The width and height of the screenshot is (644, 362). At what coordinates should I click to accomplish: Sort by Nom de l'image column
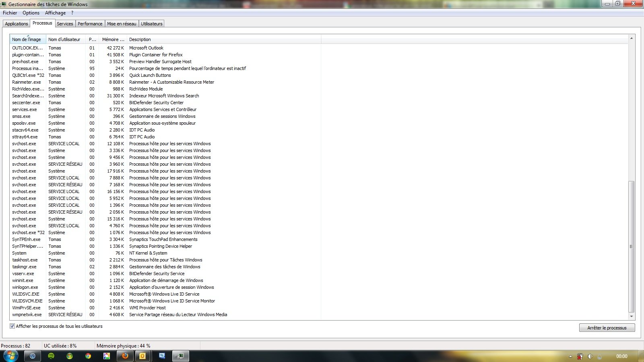tap(28, 39)
